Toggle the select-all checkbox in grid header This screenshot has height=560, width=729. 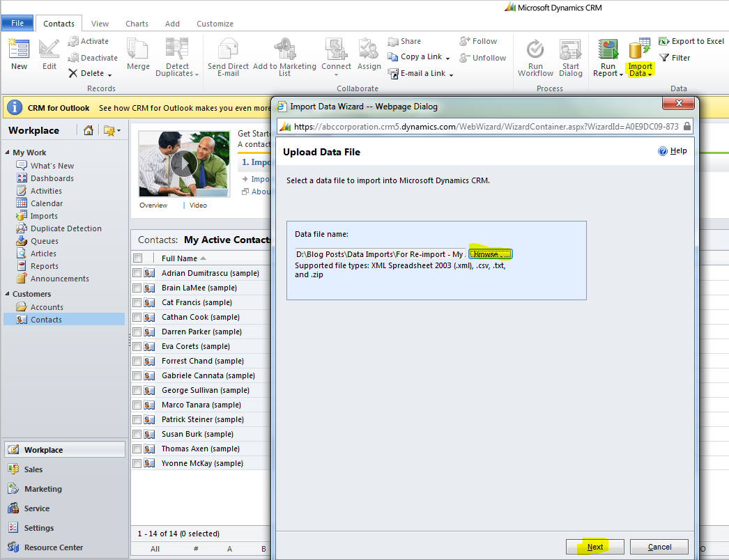point(137,258)
